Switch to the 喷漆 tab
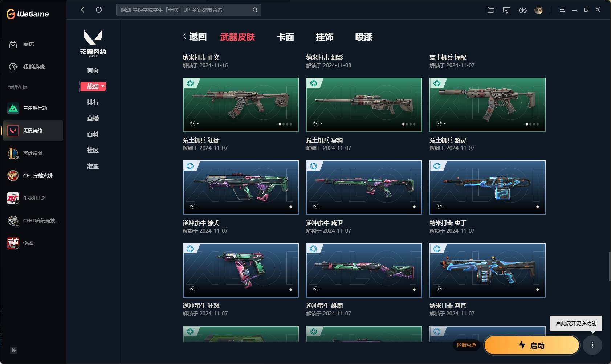Screen dimensions: 611x364 (x=364, y=37)
